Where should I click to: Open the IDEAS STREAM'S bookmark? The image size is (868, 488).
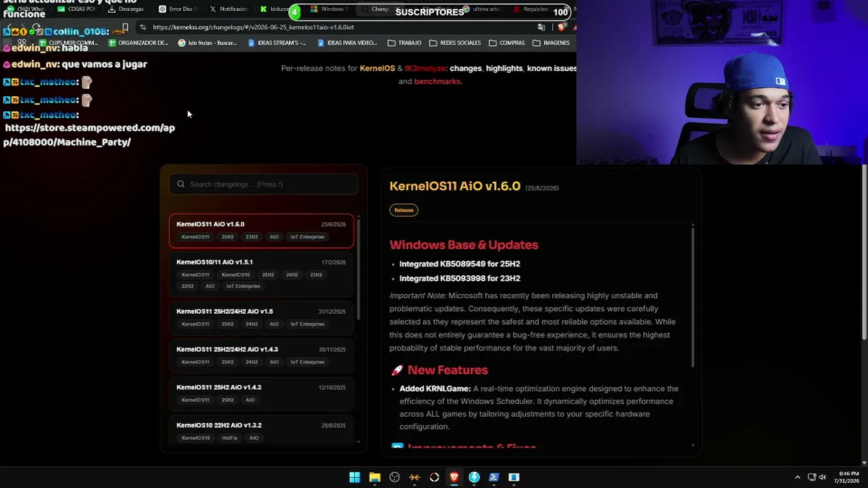(x=277, y=43)
